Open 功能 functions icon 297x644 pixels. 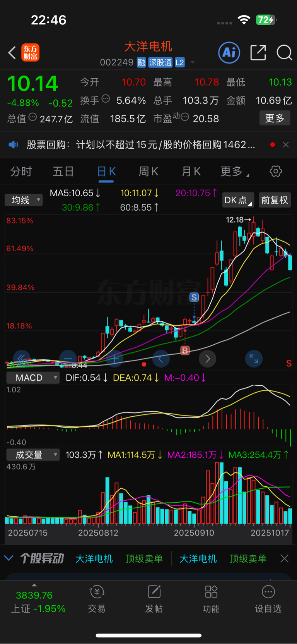(x=211, y=599)
